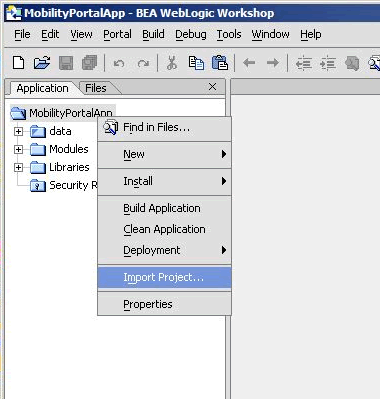Click the Forward navigation arrow
Image resolution: width=380 pixels, height=399 pixels.
pyautogui.click(x=273, y=62)
